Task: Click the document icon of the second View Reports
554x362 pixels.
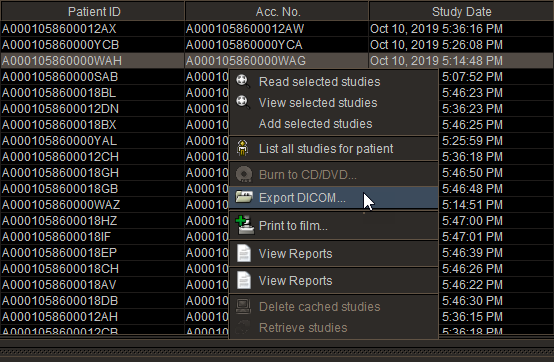Action: (244, 280)
